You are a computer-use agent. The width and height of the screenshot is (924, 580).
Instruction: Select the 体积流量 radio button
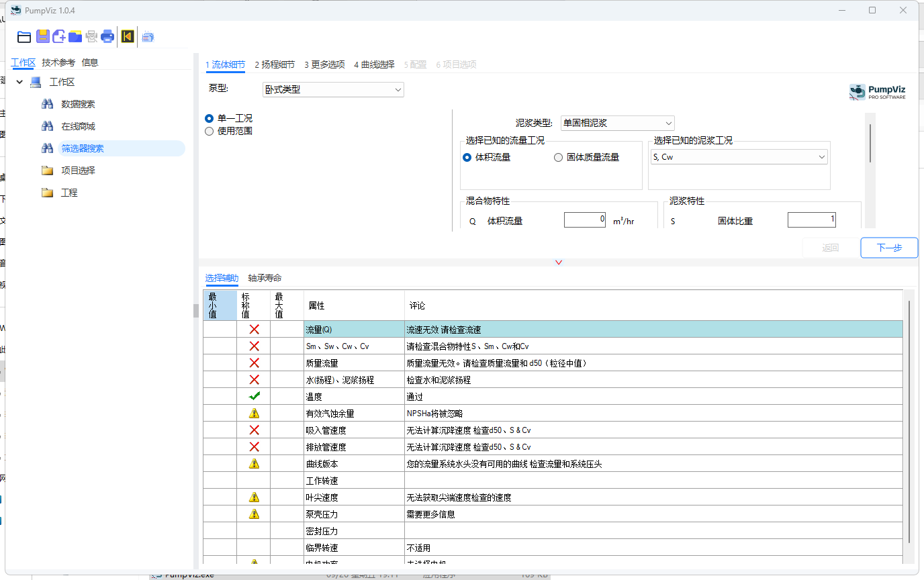point(467,156)
